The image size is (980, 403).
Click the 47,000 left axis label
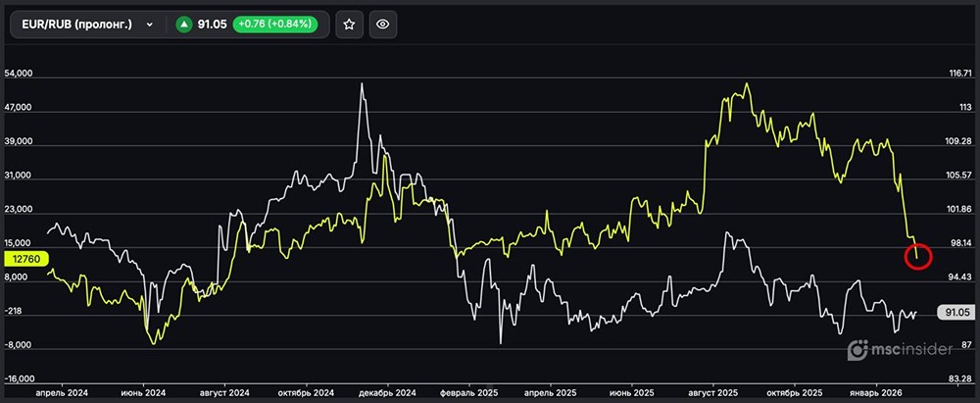18,108
